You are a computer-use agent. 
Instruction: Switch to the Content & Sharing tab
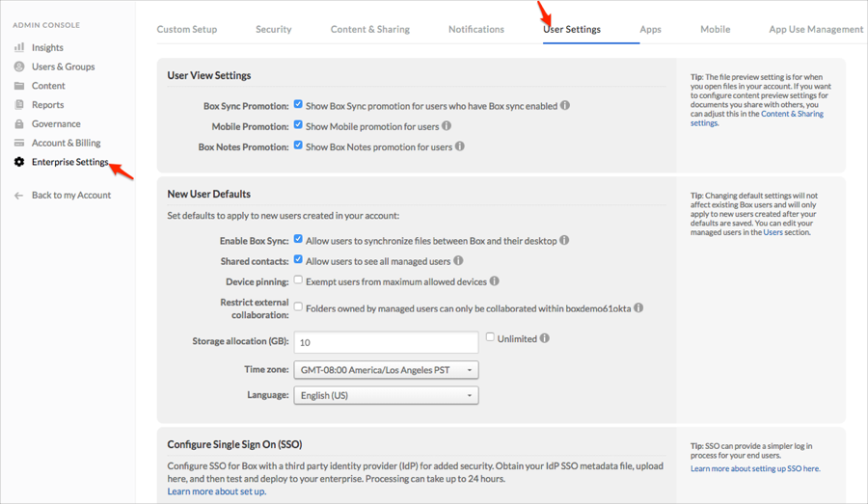(369, 29)
